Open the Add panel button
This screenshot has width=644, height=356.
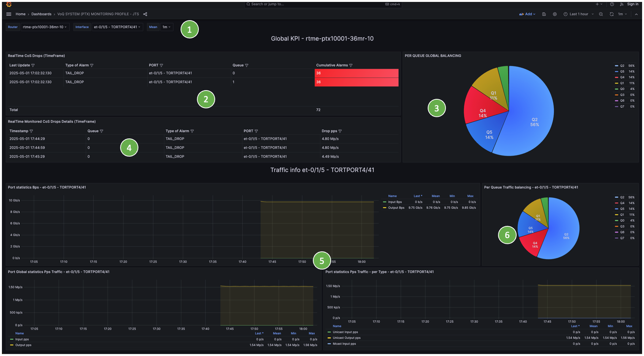click(527, 14)
